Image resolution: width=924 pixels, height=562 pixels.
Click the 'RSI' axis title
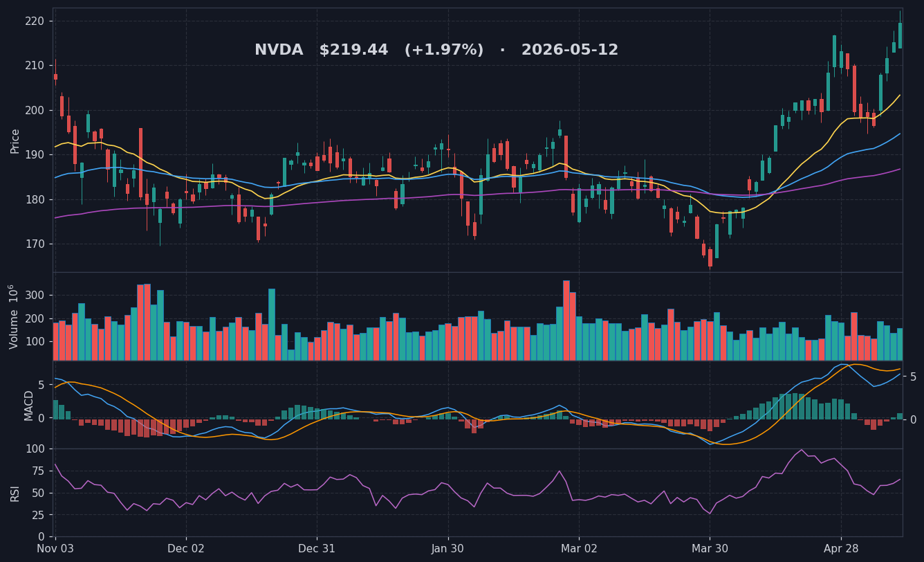click(15, 493)
